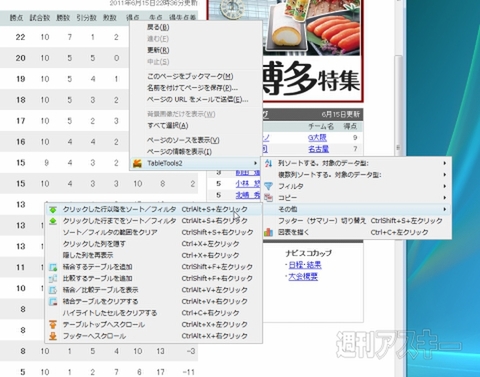This screenshot has width=480, height=377.
Task: Click the 勝点 column header
Action: (x=16, y=18)
